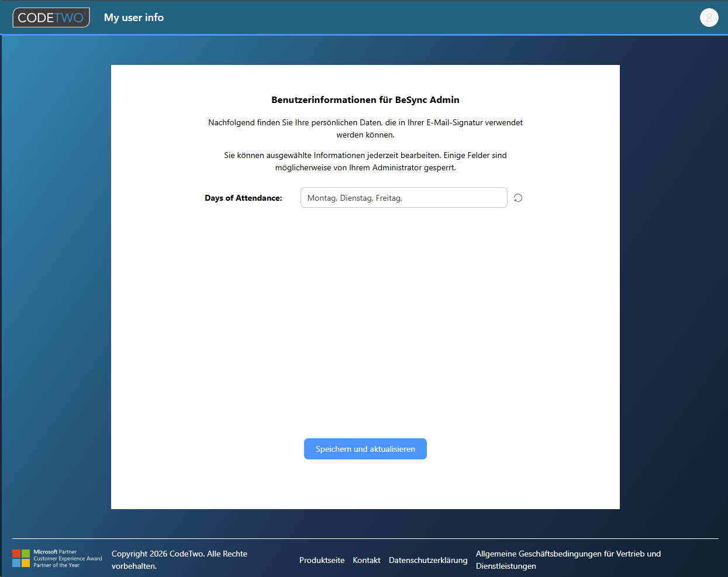Follow the Kontakt link
Screen dimensions: 728x577
(367, 560)
